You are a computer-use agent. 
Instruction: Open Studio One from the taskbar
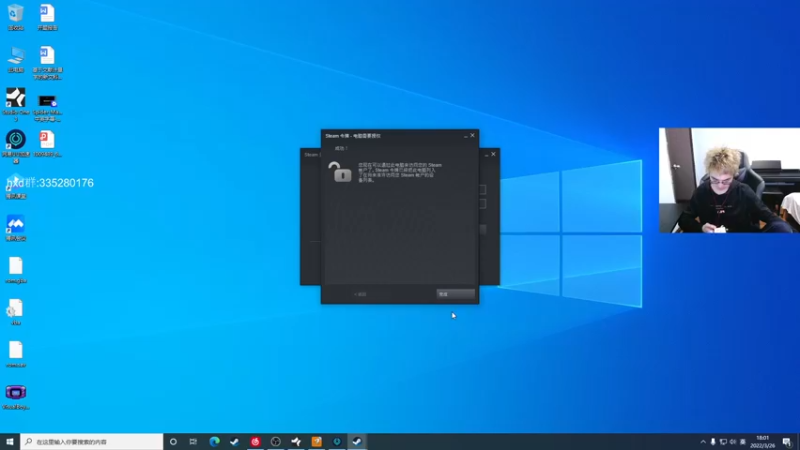(x=296, y=442)
